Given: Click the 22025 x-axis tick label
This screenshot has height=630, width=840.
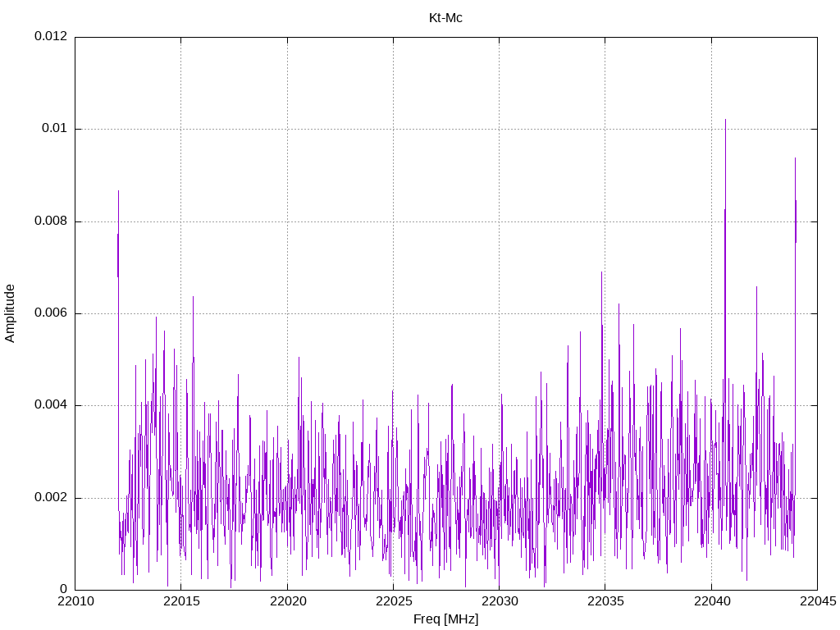Looking at the screenshot, I should pyautogui.click(x=394, y=601).
